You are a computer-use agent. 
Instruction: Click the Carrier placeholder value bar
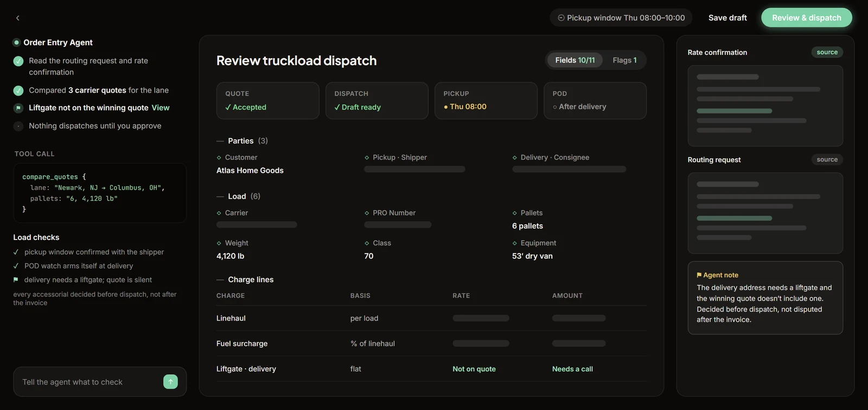(257, 225)
